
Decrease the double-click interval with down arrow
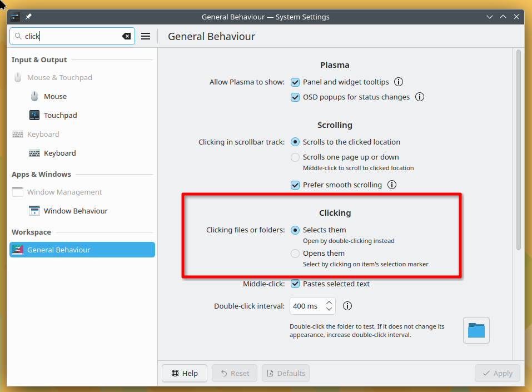329,309
